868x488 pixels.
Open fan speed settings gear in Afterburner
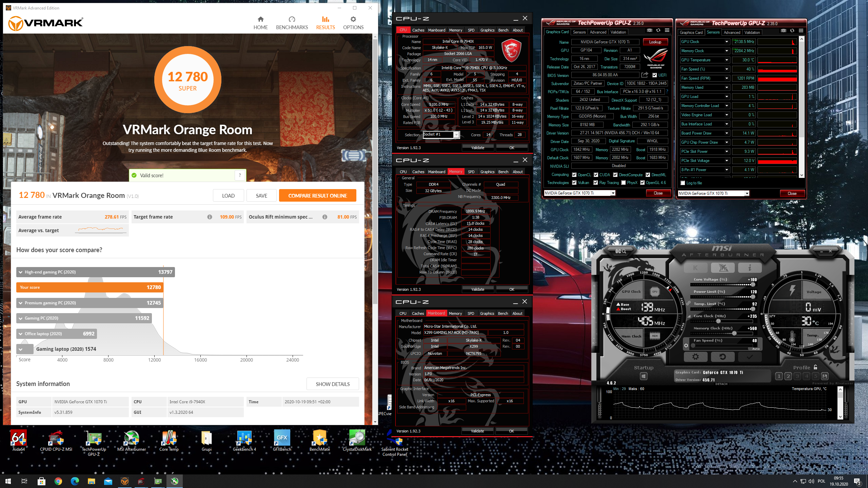tap(686, 346)
